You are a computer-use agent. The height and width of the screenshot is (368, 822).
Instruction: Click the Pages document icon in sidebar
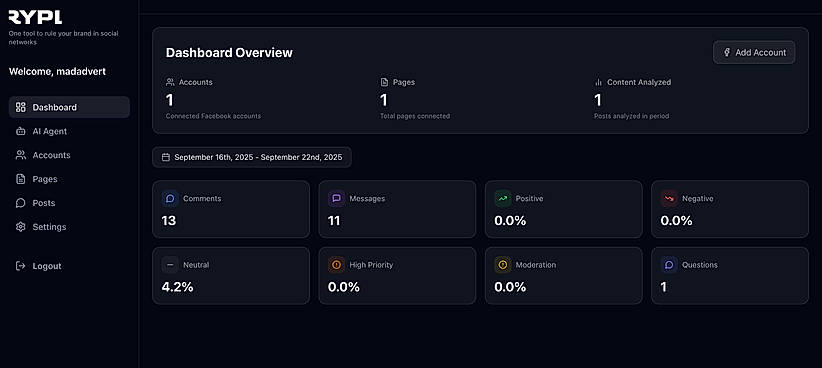[x=20, y=179]
